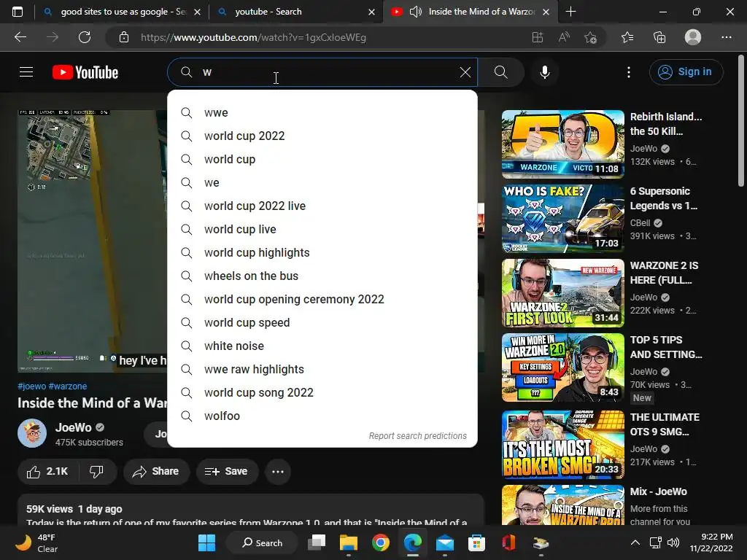
Task: Open YouTube settings three-dot menu
Action: (629, 72)
